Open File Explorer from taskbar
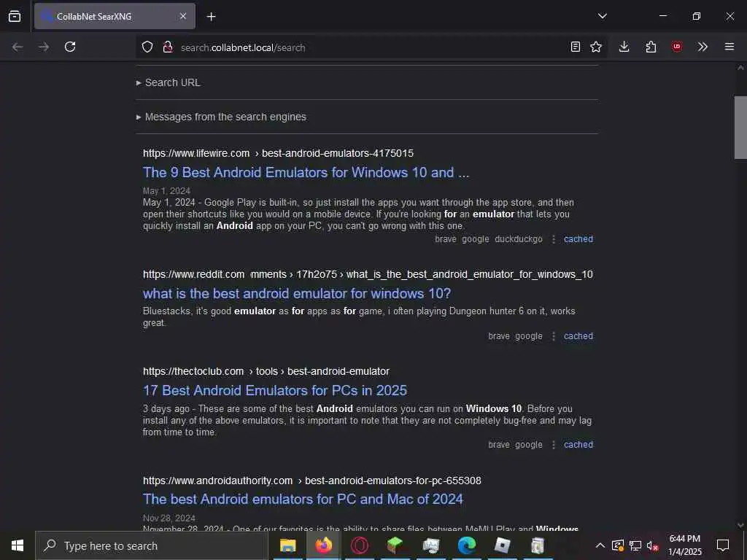 [287, 545]
